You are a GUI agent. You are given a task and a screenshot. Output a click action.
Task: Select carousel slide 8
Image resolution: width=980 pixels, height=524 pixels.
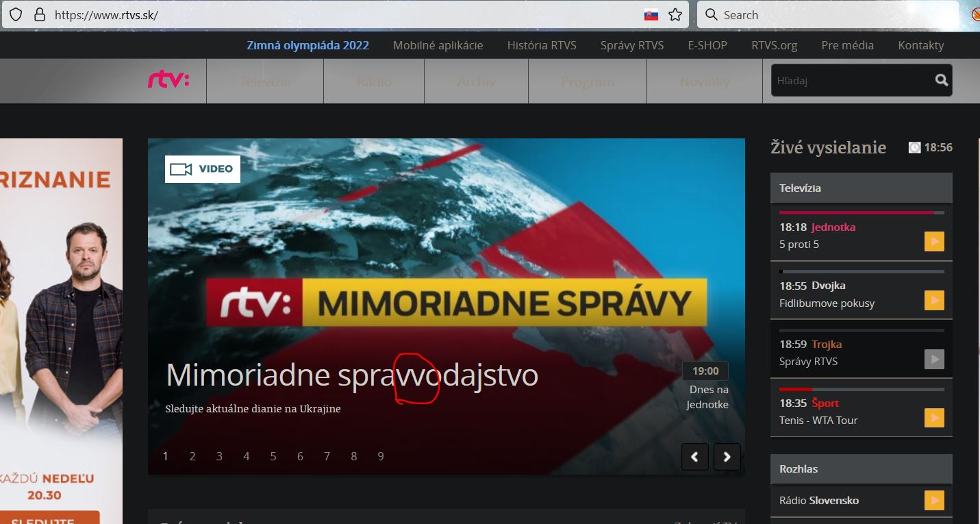click(354, 456)
